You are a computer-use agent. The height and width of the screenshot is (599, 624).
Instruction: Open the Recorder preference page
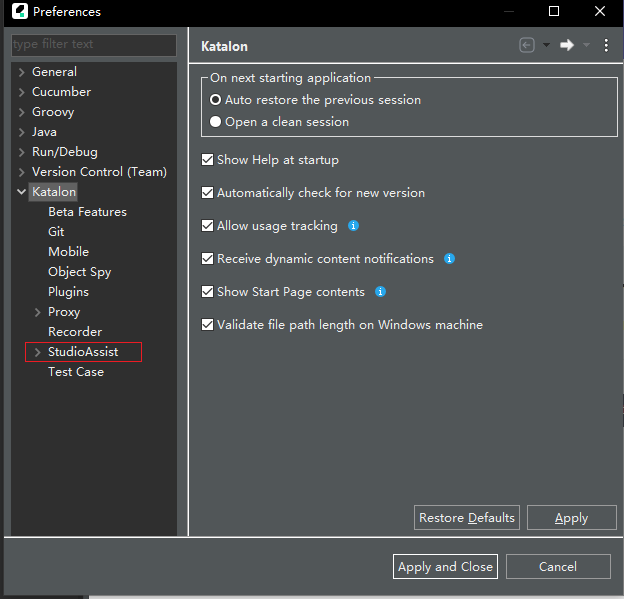point(75,332)
